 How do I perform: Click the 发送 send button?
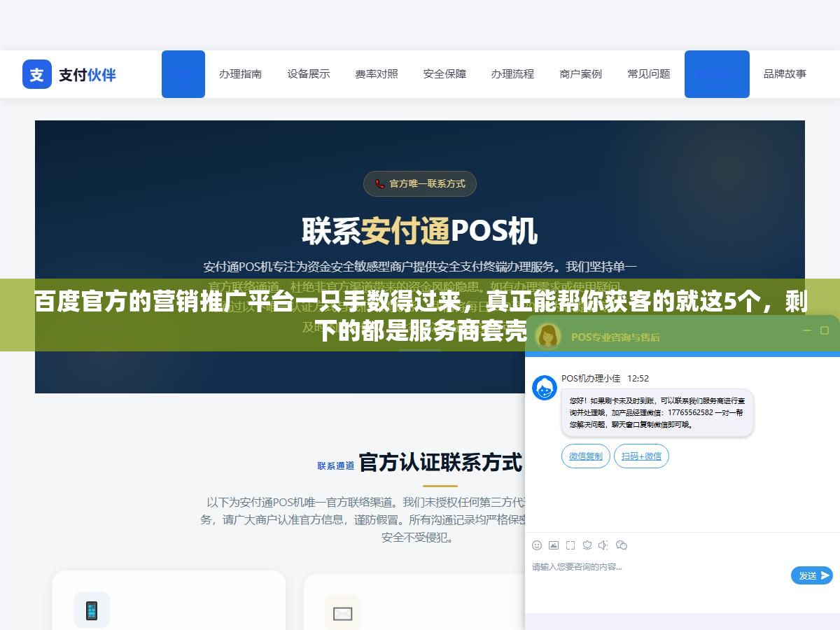pos(812,575)
